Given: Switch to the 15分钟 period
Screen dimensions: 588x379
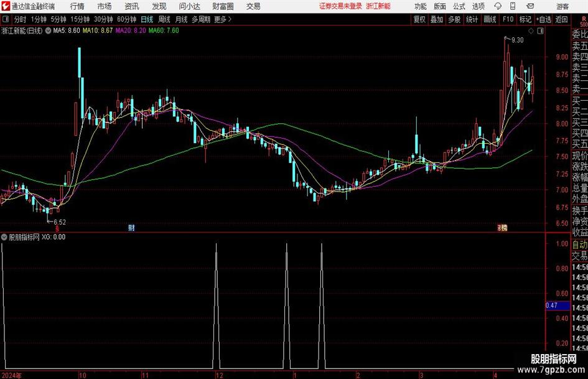Looking at the screenshot, I should click(x=80, y=19).
